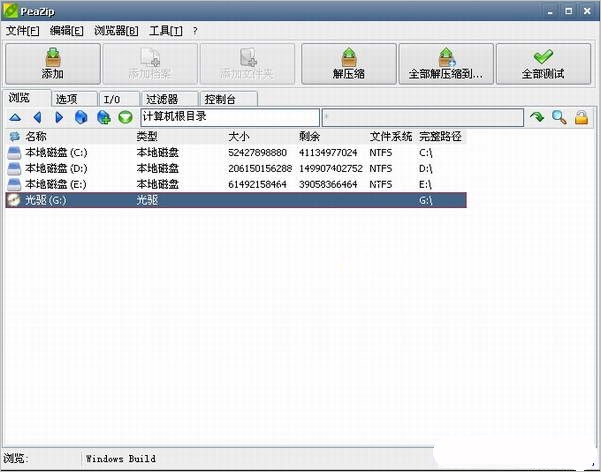
Task: Click the drive icon of 本地磁盘 (E:)
Action: tap(14, 184)
